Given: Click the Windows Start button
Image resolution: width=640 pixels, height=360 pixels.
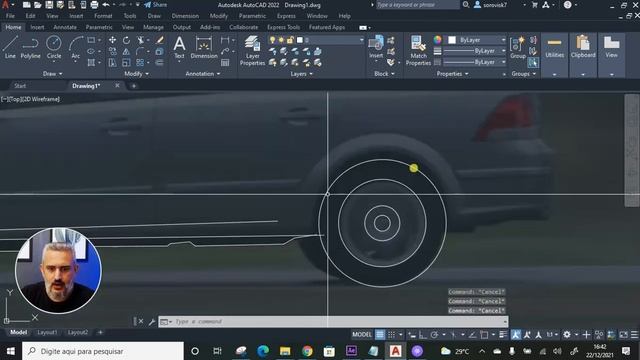Looking at the screenshot, I should click(x=11, y=351).
